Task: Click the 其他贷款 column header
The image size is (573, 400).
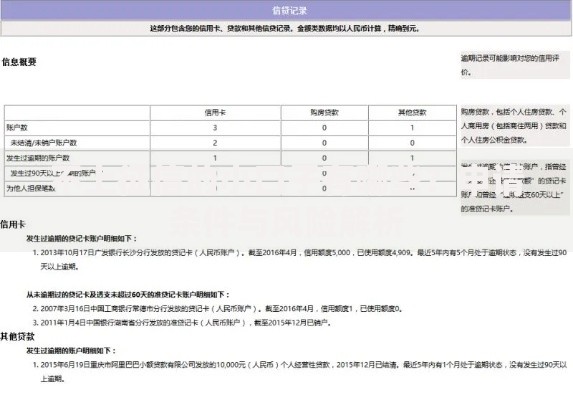Action: tap(412, 113)
